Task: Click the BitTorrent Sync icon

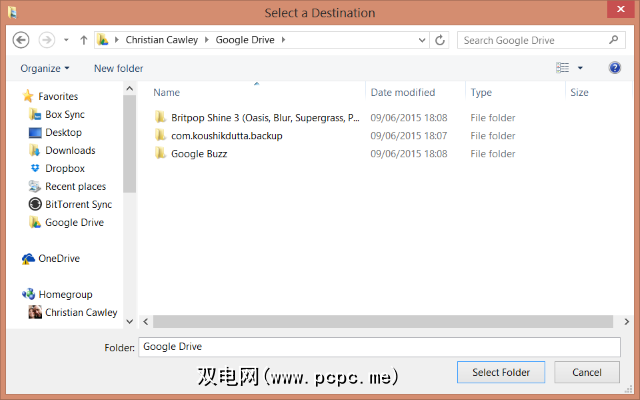Action: (x=35, y=204)
